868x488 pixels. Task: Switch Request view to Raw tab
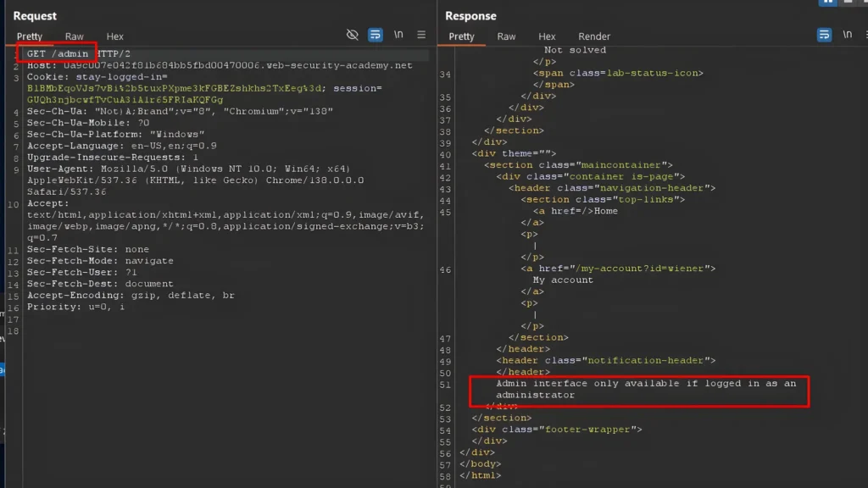[75, 36]
